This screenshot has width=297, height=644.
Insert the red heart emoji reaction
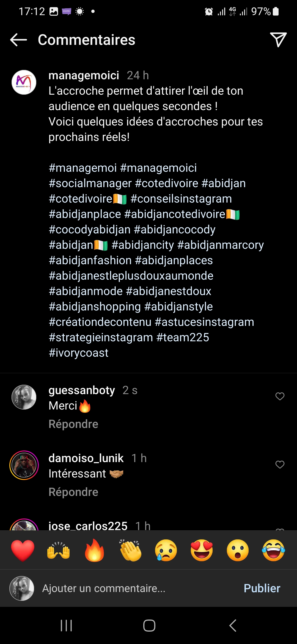23,550
